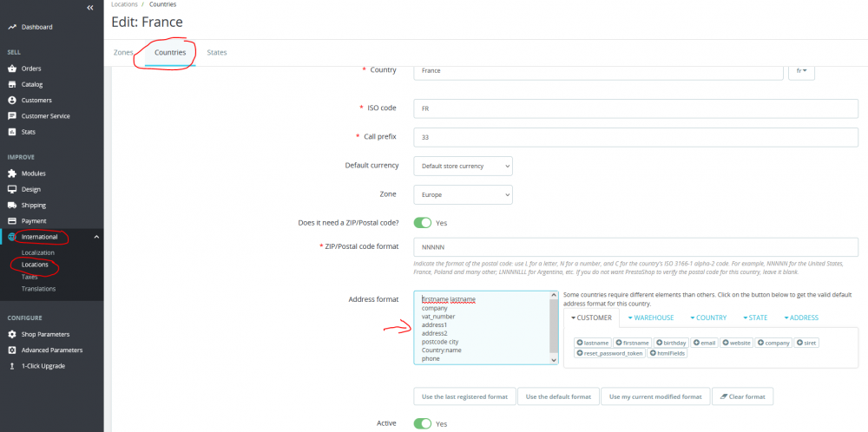Click the Locations breadcrumb link
The height and width of the screenshot is (432, 868).
124,3
